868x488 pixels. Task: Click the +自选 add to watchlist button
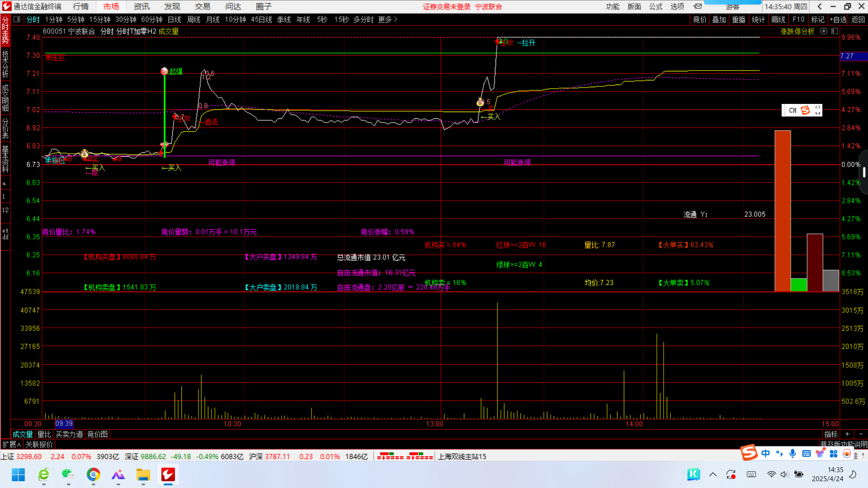pyautogui.click(x=838, y=19)
